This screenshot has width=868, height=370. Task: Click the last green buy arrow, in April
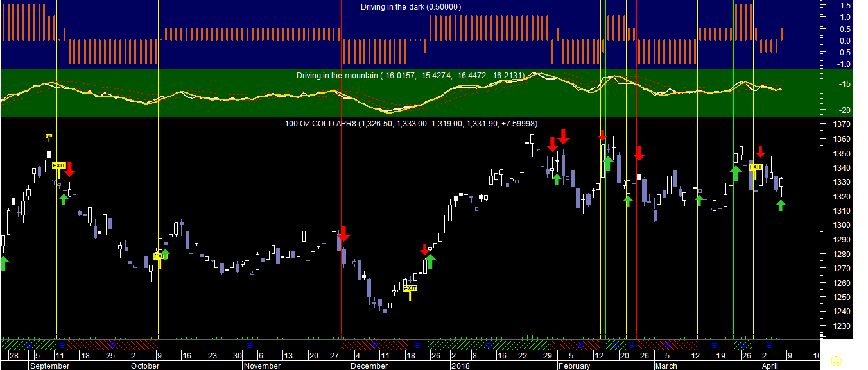[x=781, y=205]
